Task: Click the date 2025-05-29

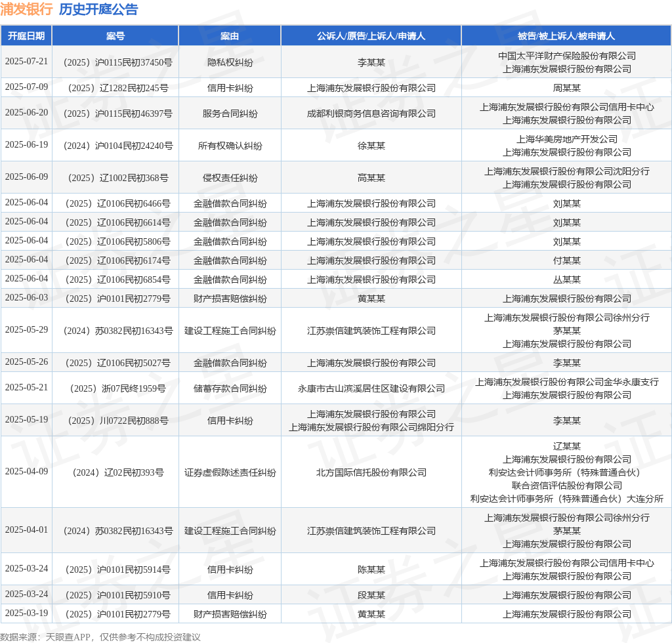Action: pyautogui.click(x=26, y=329)
